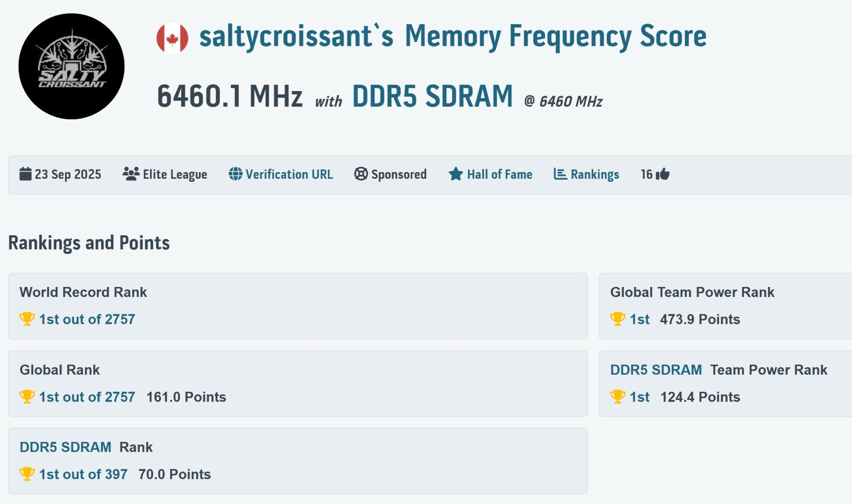Click the globe icon for Verification URL
This screenshot has height=504, width=852.
235,174
